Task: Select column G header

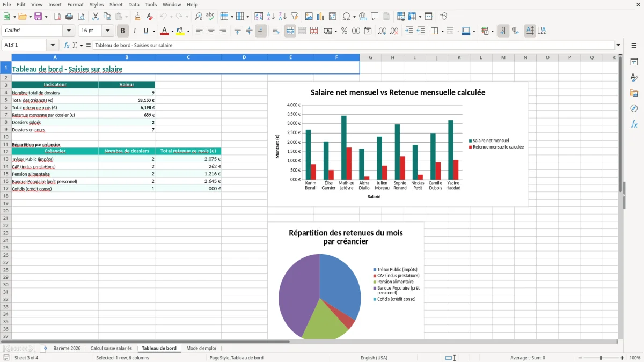Action: tap(370, 57)
